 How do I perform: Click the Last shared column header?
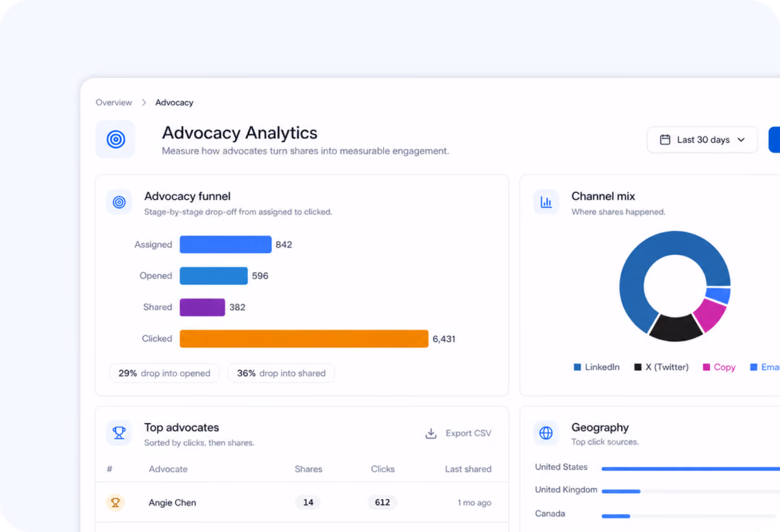point(468,469)
